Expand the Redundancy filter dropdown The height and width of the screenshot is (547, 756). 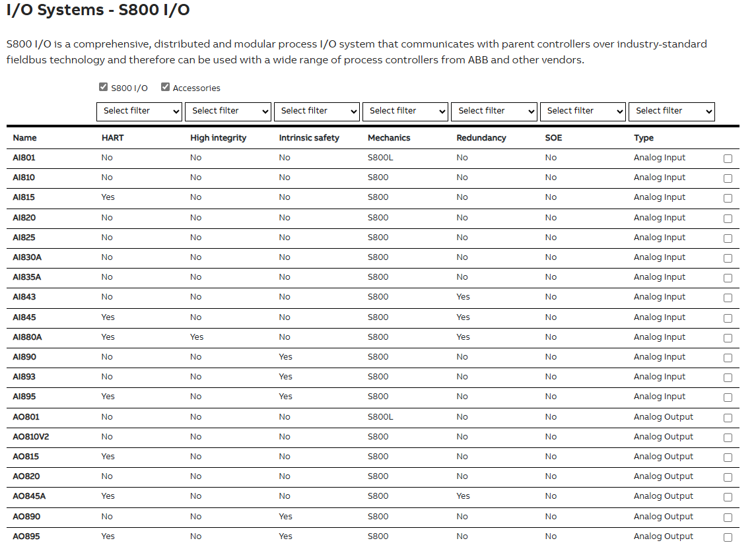[494, 112]
